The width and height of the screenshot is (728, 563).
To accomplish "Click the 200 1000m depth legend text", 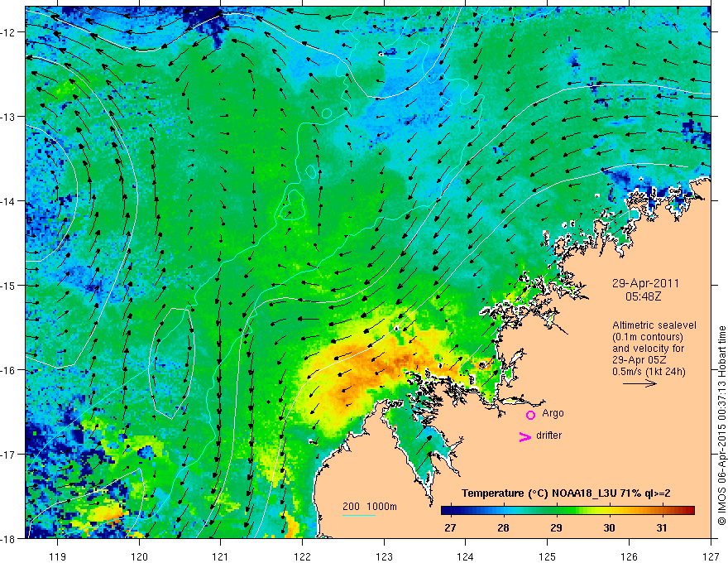I will coord(370,507).
